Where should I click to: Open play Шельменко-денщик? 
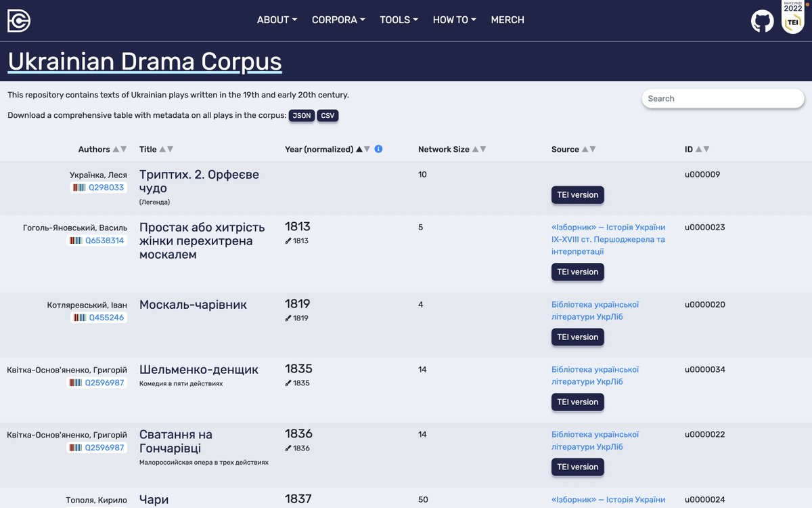(x=199, y=370)
